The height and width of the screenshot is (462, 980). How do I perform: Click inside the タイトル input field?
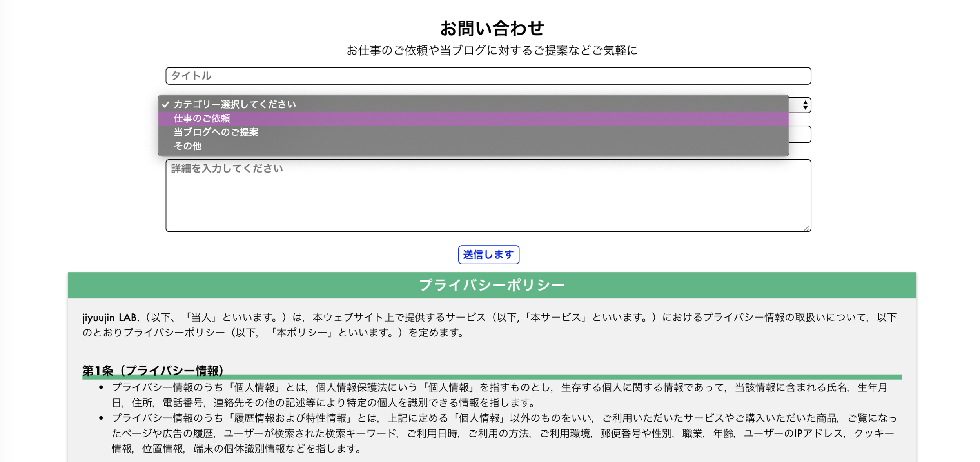488,76
